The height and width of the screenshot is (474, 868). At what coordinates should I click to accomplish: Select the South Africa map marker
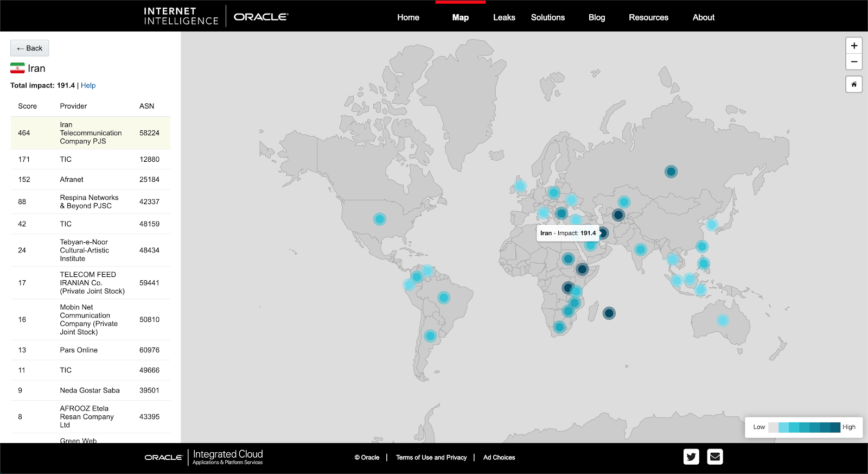click(x=559, y=327)
